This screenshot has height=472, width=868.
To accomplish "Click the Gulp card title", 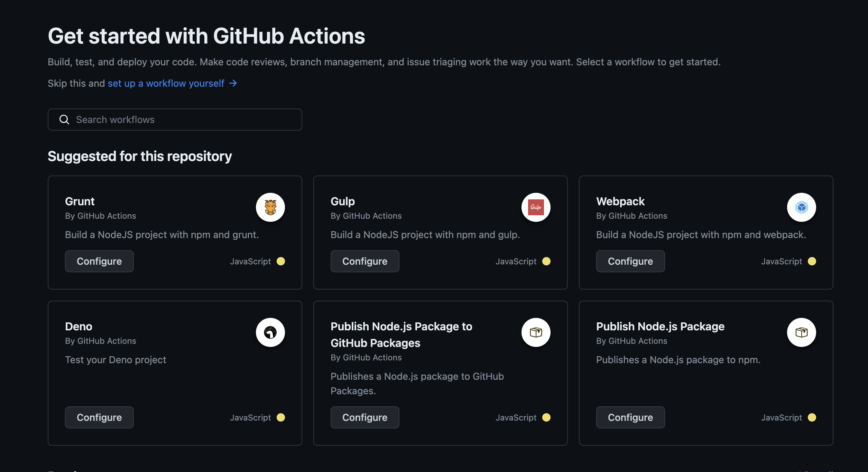I will (x=343, y=201).
